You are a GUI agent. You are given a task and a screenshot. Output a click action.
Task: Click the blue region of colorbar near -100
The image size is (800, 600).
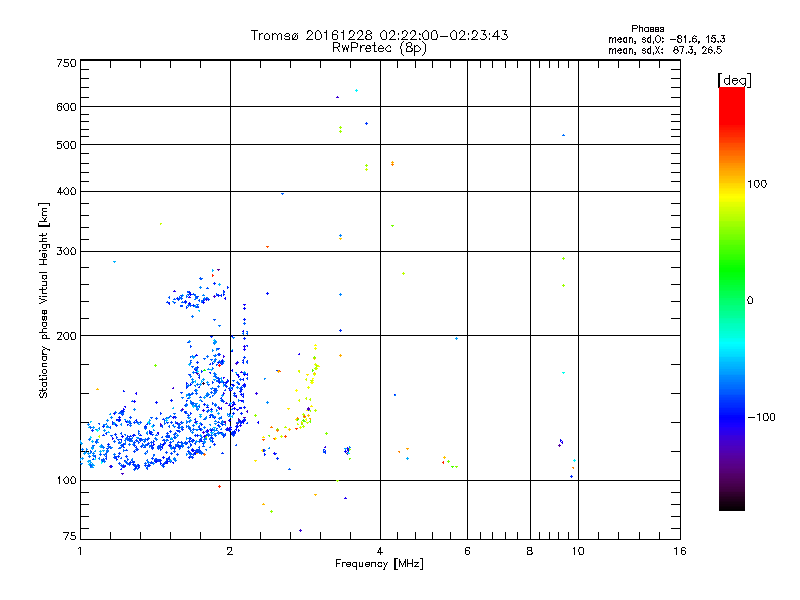(732, 416)
